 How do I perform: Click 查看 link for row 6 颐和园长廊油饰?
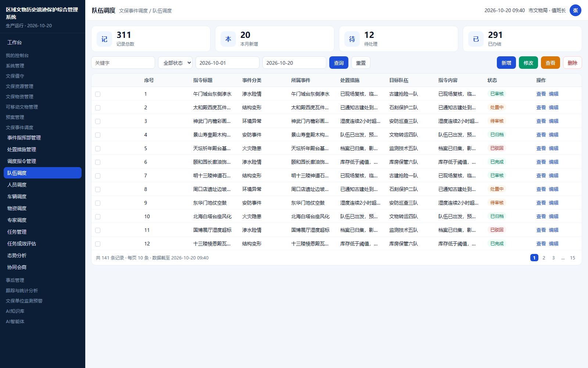[541, 162]
